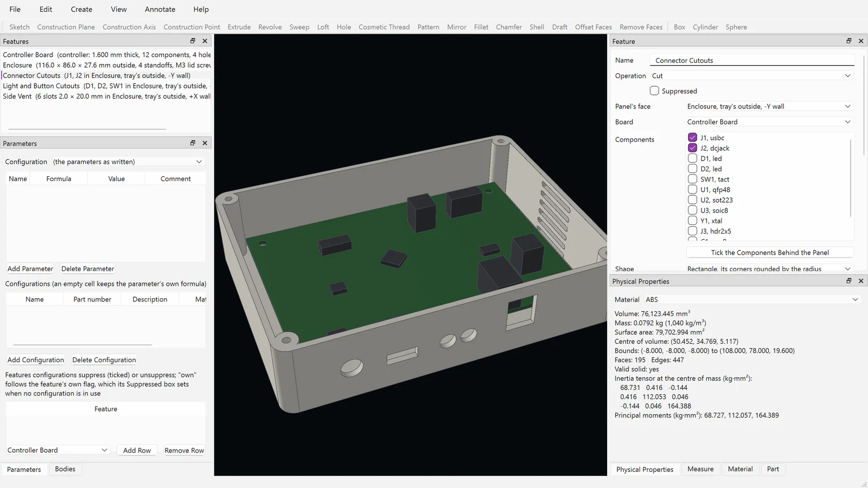Close the Feature editor panel
The height and width of the screenshot is (488, 868).
pos(861,41)
